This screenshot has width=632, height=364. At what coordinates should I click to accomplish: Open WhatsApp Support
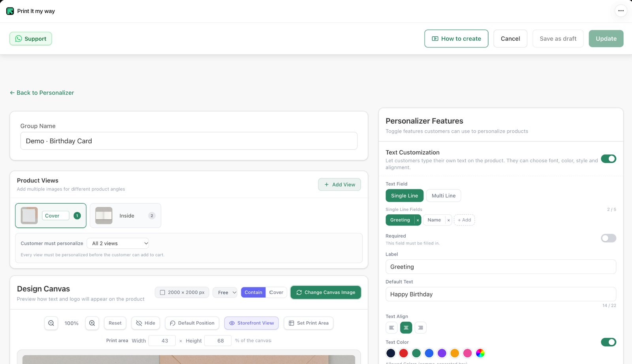pos(31,39)
